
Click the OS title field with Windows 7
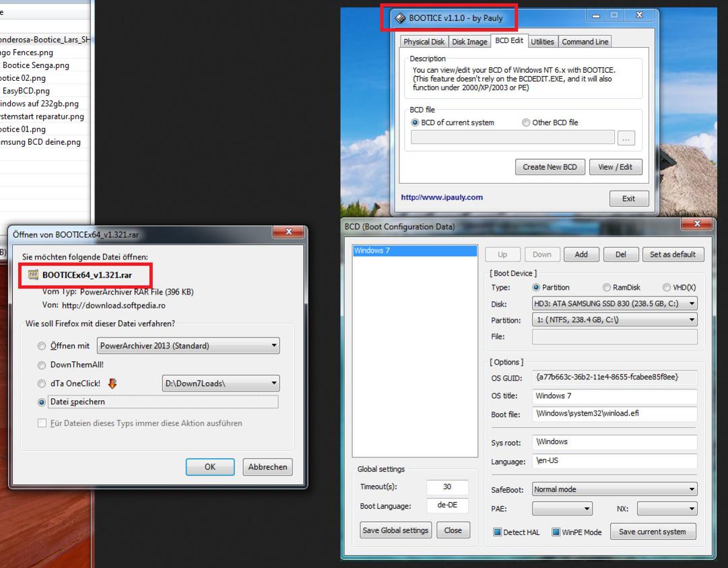pos(615,396)
